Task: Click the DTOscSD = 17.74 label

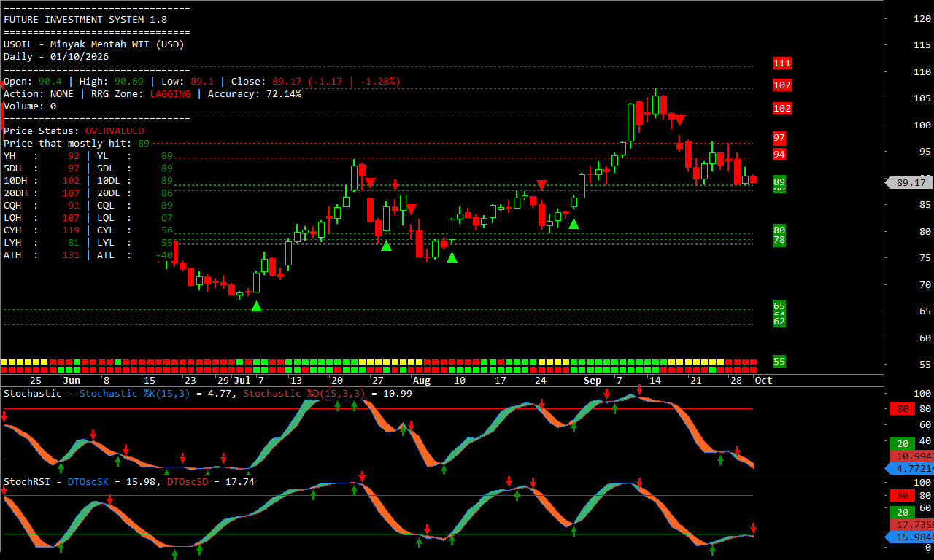Action: [211, 482]
